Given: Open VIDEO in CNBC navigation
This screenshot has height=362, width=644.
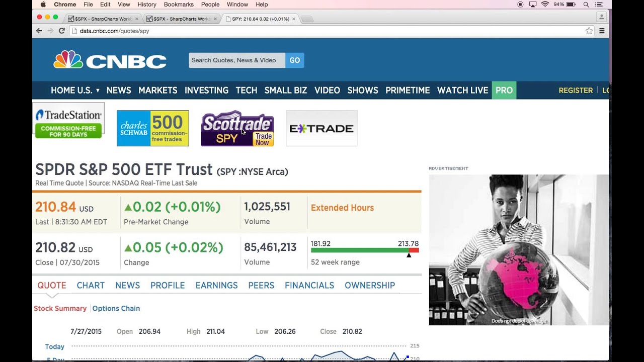Looking at the screenshot, I should coord(327,90).
